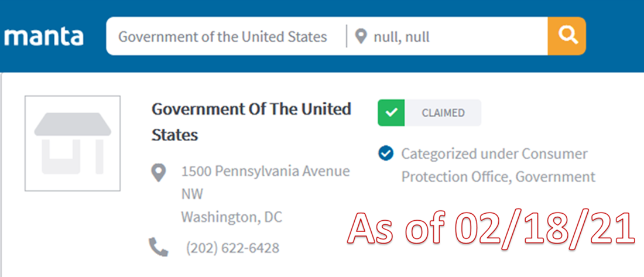
Task: Click the orange search magnifier button
Action: click(567, 36)
